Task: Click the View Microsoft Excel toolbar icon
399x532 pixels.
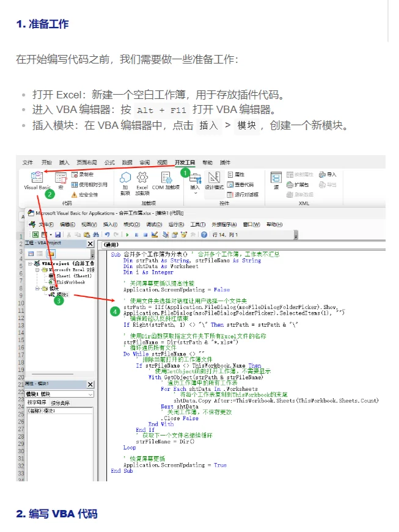Action: (35, 235)
